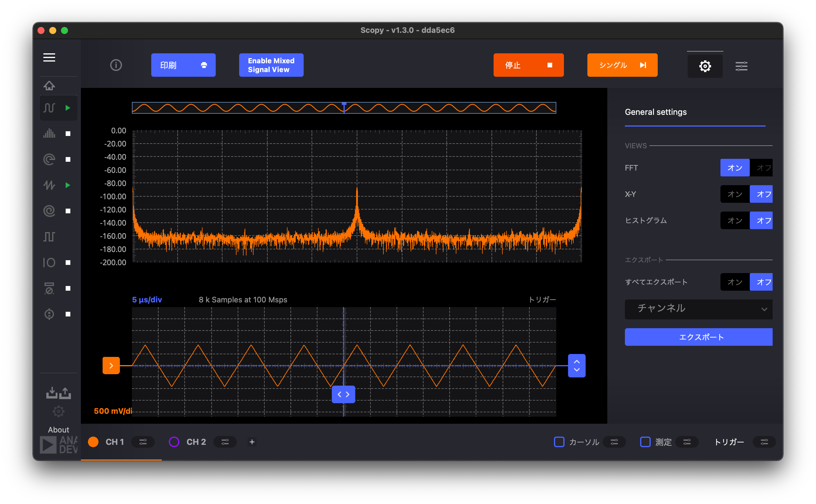Turn X-Y view on

pyautogui.click(x=735, y=194)
